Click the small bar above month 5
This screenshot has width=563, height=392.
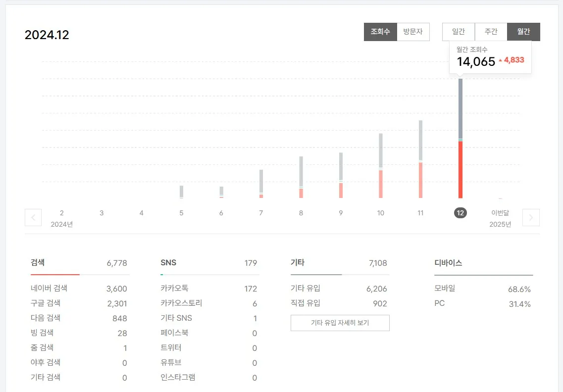click(181, 192)
